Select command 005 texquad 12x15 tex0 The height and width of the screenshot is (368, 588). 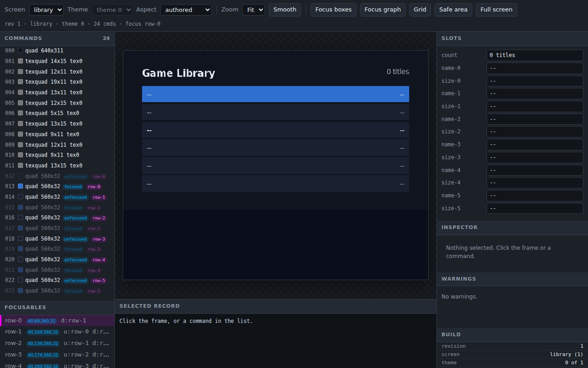57,103
